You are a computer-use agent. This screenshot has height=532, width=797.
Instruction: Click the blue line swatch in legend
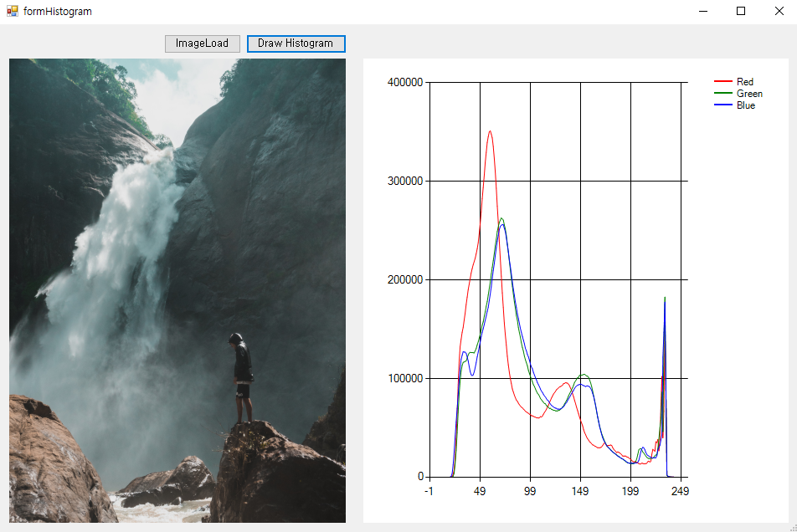pyautogui.click(x=722, y=105)
